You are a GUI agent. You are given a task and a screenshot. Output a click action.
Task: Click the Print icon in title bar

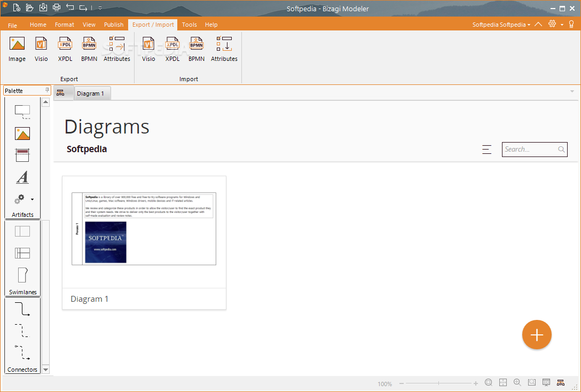tap(56, 7)
